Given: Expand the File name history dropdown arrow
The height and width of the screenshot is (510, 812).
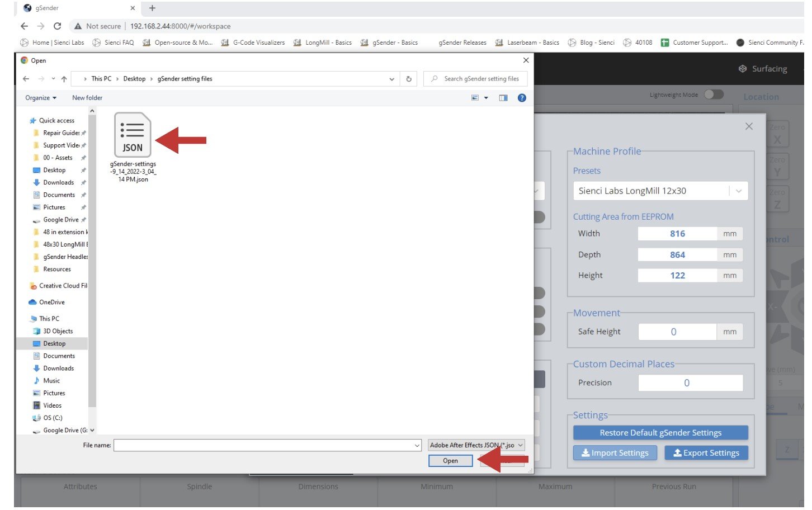Looking at the screenshot, I should (x=417, y=445).
